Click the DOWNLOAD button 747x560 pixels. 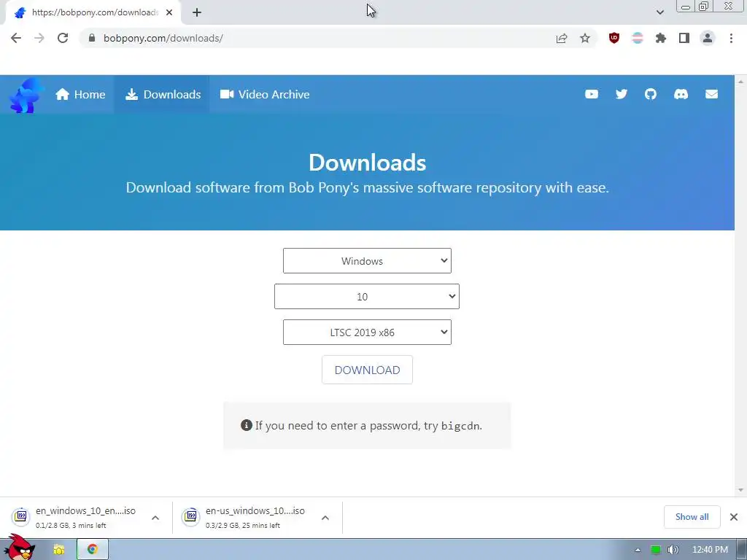point(367,370)
